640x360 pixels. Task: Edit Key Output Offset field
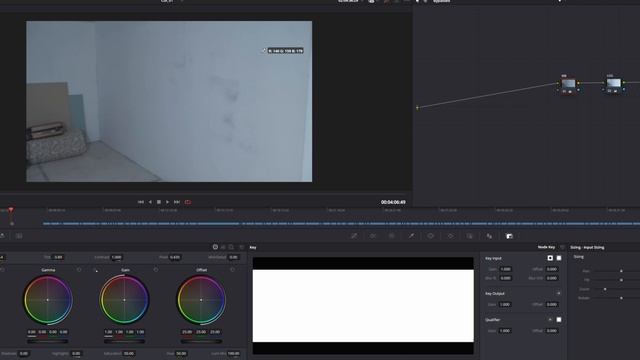click(552, 304)
